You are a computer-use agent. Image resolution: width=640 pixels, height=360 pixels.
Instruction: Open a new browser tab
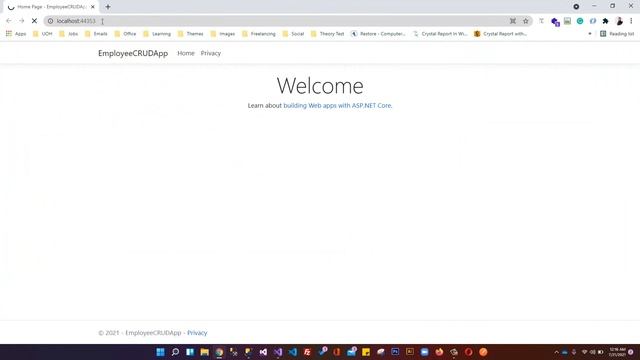point(108,7)
